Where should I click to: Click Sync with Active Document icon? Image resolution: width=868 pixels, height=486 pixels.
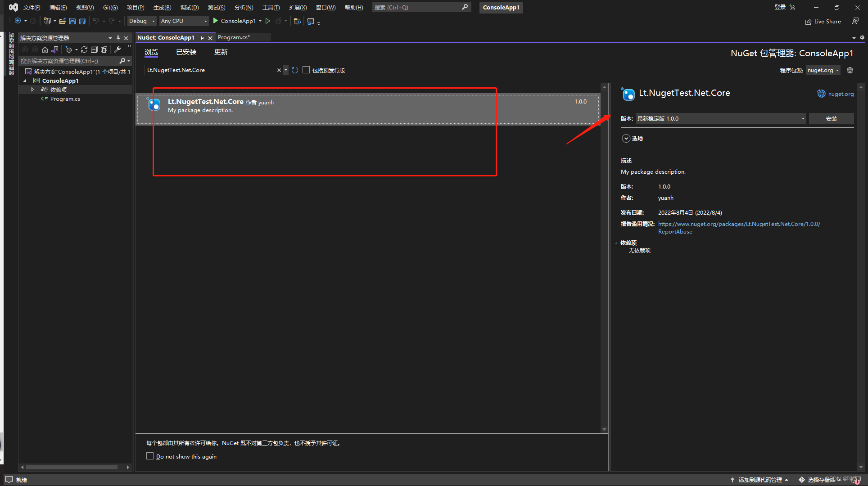84,49
